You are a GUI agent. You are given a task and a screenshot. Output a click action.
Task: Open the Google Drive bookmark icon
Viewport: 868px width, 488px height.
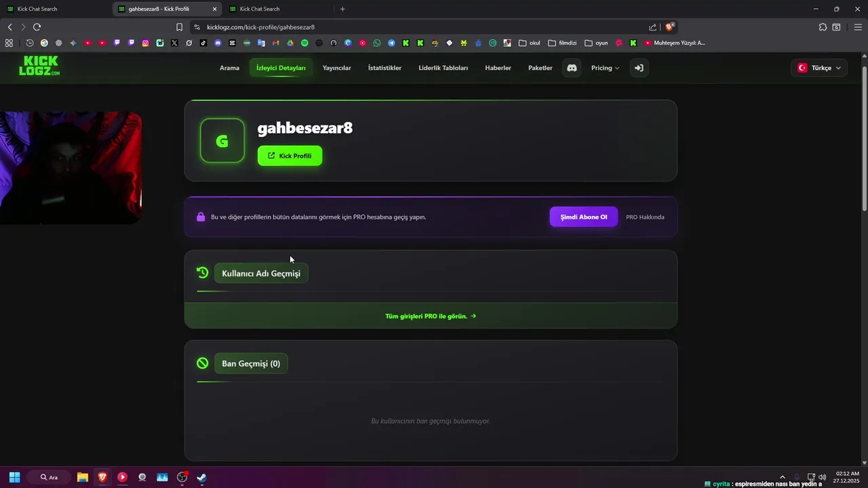[x=290, y=43]
